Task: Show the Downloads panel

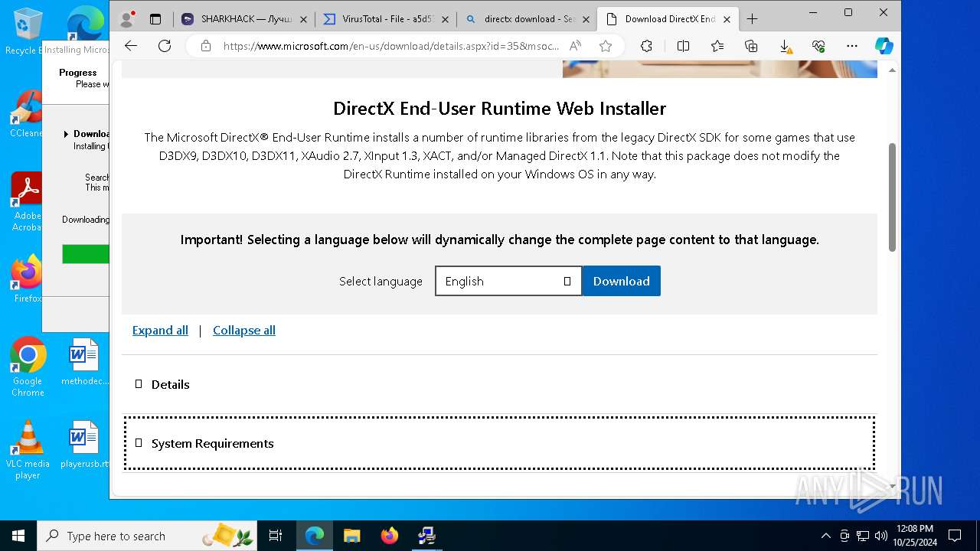Action: pos(786,46)
